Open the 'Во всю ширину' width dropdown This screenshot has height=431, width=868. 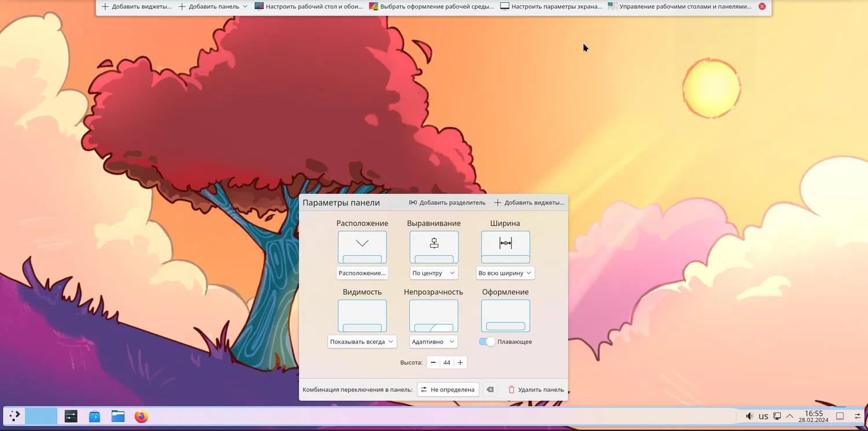[505, 273]
